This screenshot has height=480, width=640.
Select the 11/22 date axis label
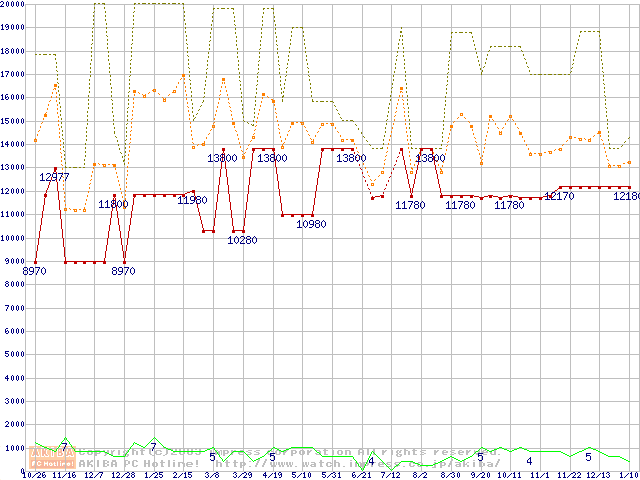point(569,475)
